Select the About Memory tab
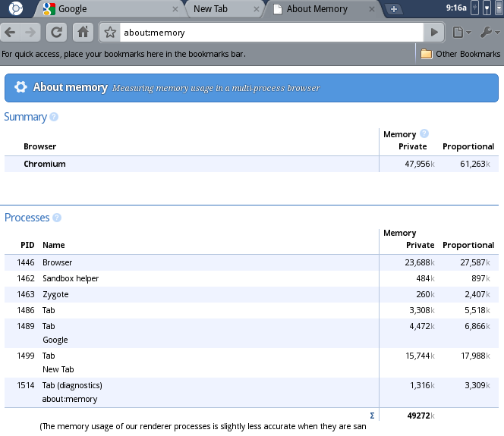 (323, 9)
